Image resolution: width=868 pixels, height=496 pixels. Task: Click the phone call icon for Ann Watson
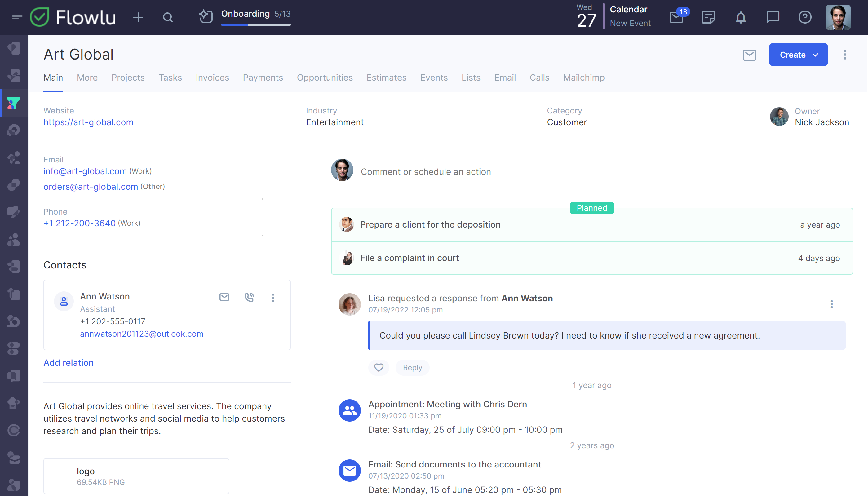point(249,297)
